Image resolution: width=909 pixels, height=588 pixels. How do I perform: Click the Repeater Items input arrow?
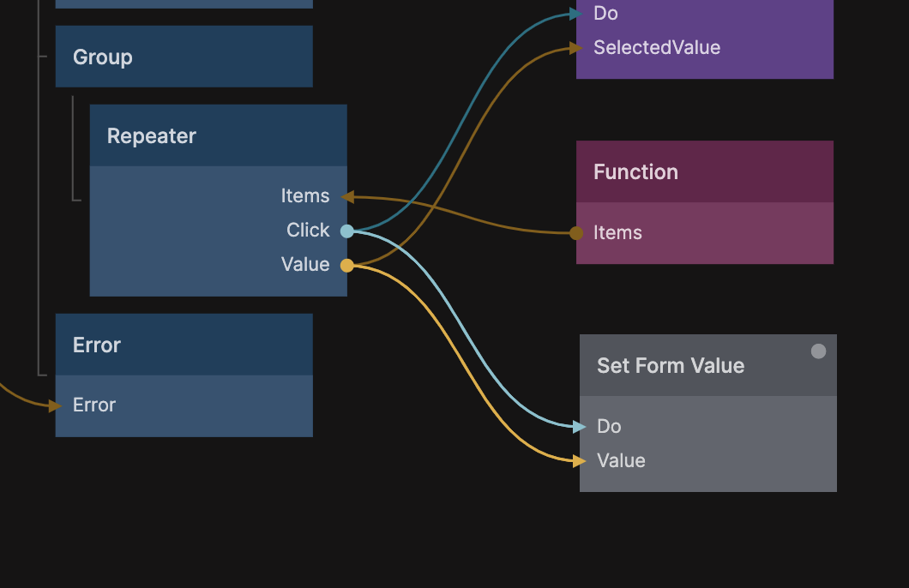[x=347, y=196]
